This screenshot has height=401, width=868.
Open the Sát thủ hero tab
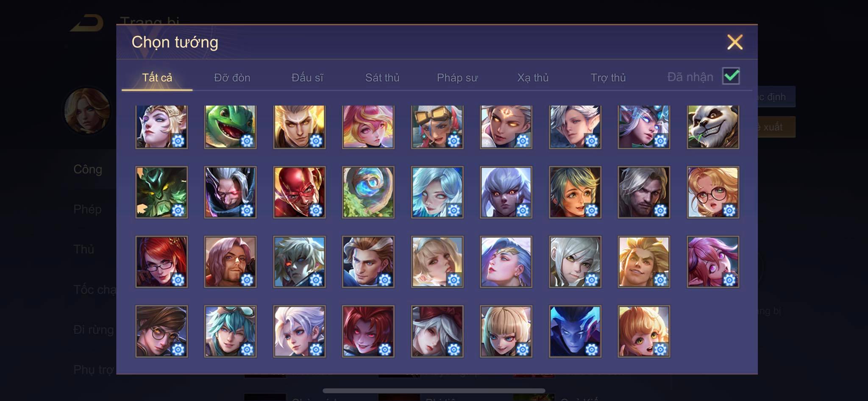point(382,78)
